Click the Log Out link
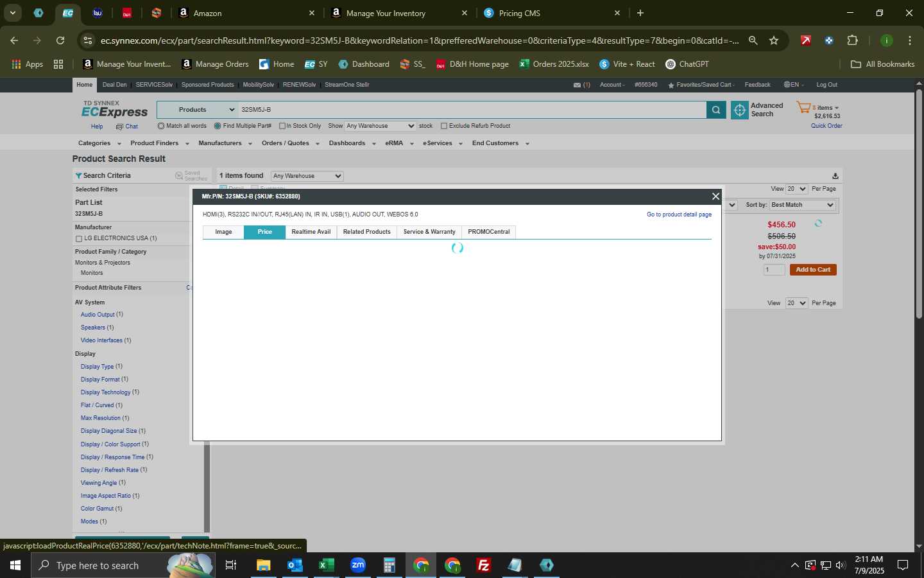924x578 pixels. tap(826, 85)
